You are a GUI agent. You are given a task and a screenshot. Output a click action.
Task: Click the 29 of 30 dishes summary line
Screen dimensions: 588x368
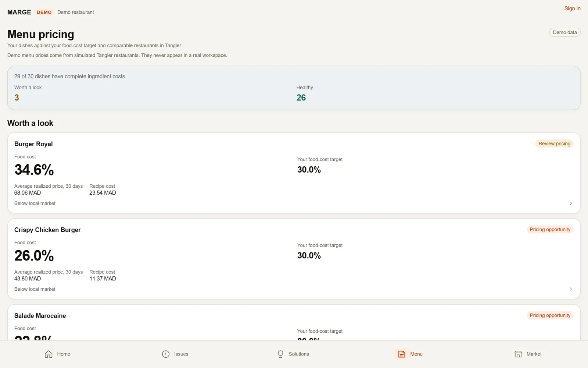(x=70, y=77)
